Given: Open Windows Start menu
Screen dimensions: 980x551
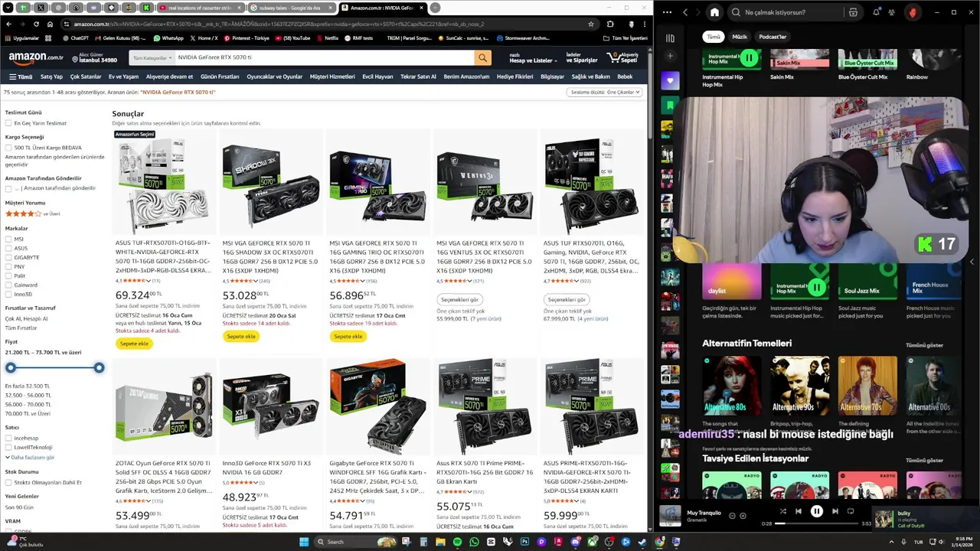Looking at the screenshot, I should click(x=304, y=542).
